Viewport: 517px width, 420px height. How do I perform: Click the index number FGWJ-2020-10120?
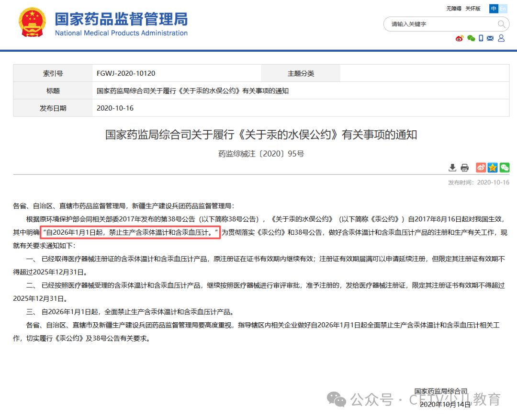pos(126,73)
